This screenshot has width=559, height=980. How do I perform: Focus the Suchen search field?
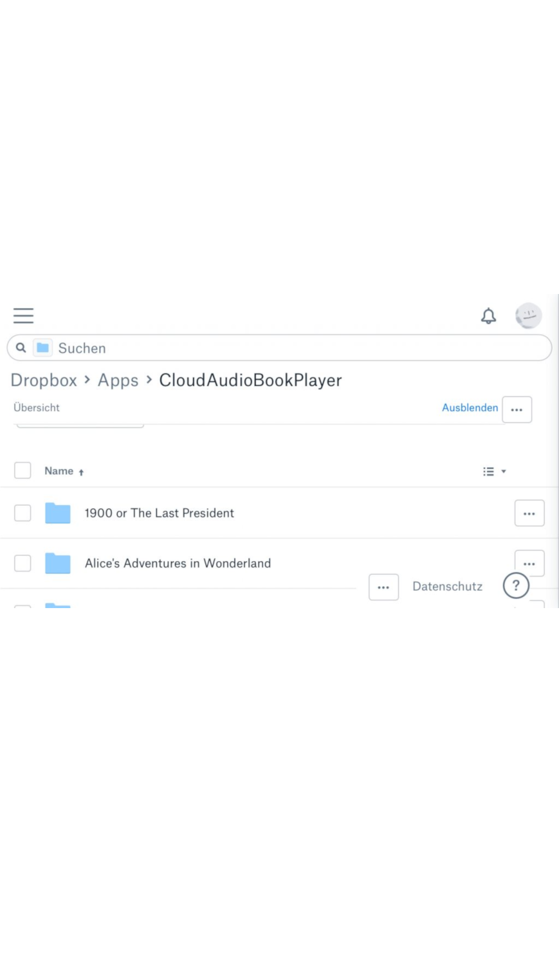(294, 348)
